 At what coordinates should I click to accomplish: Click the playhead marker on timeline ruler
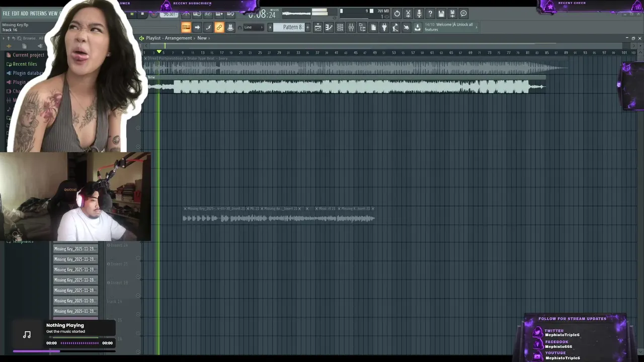[159, 52]
